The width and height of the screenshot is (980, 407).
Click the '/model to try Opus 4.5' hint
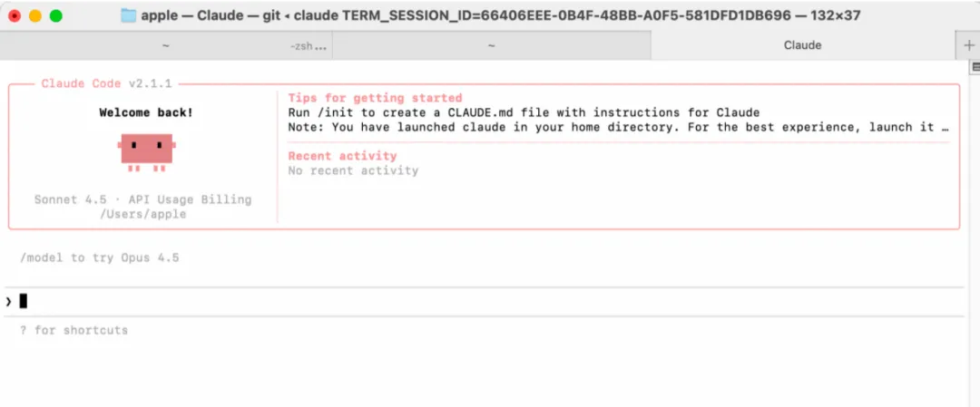tap(100, 257)
